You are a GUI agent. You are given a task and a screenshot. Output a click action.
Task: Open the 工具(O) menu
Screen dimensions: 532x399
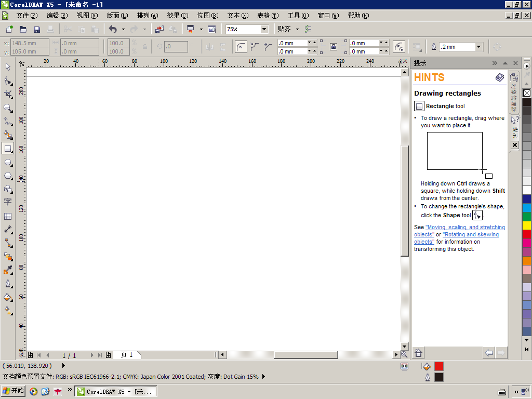(x=298, y=16)
